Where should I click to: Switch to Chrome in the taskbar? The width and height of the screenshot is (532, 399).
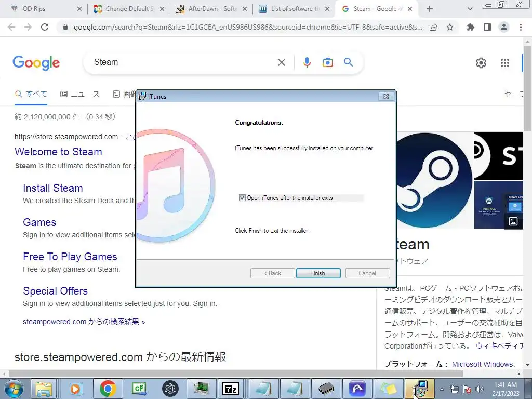tap(108, 389)
